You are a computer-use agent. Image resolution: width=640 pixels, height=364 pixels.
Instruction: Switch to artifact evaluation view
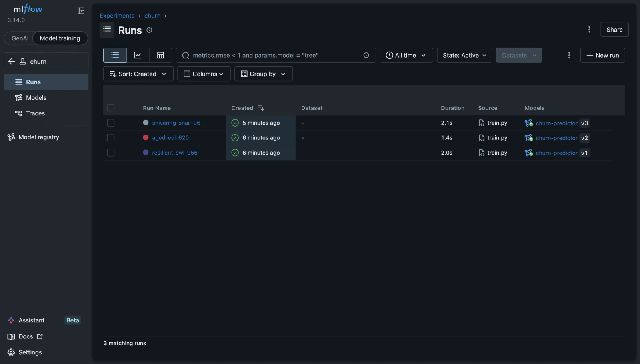pos(160,55)
